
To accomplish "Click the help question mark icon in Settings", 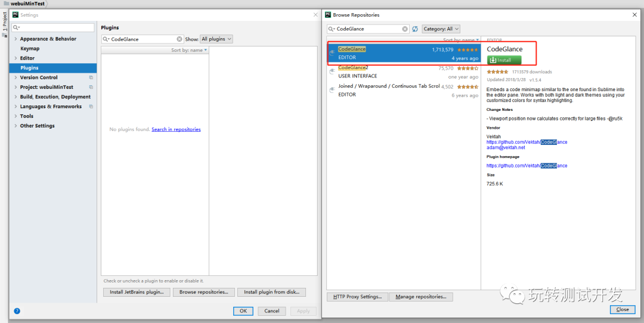I will click(x=17, y=310).
